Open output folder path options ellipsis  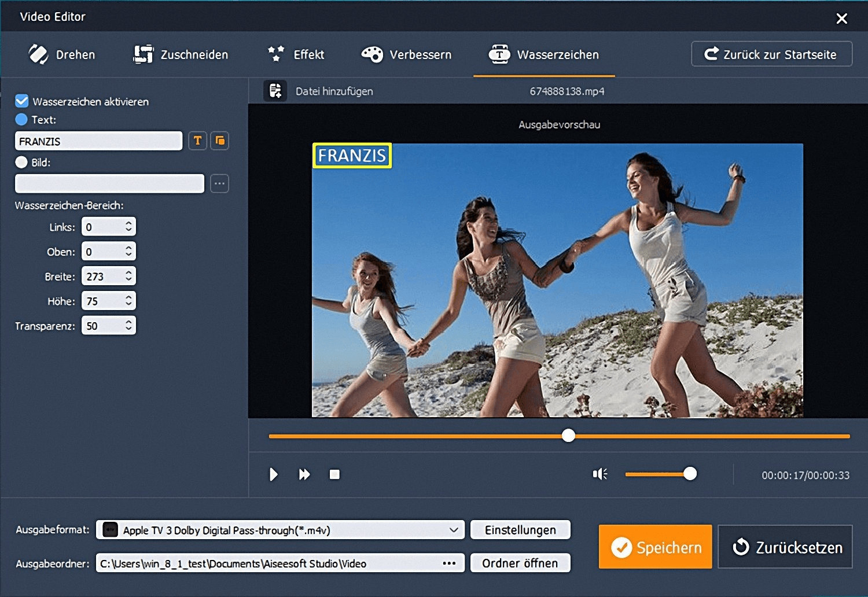[449, 563]
